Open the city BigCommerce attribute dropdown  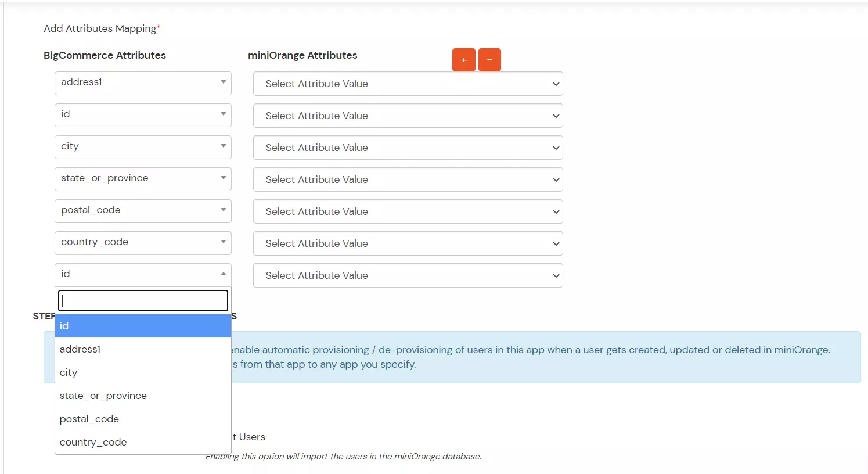coord(143,147)
